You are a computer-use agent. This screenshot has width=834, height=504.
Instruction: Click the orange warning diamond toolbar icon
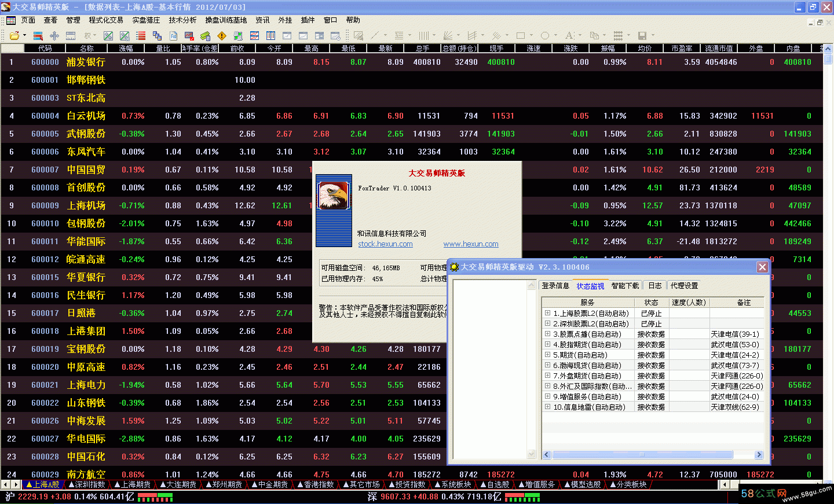222,35
